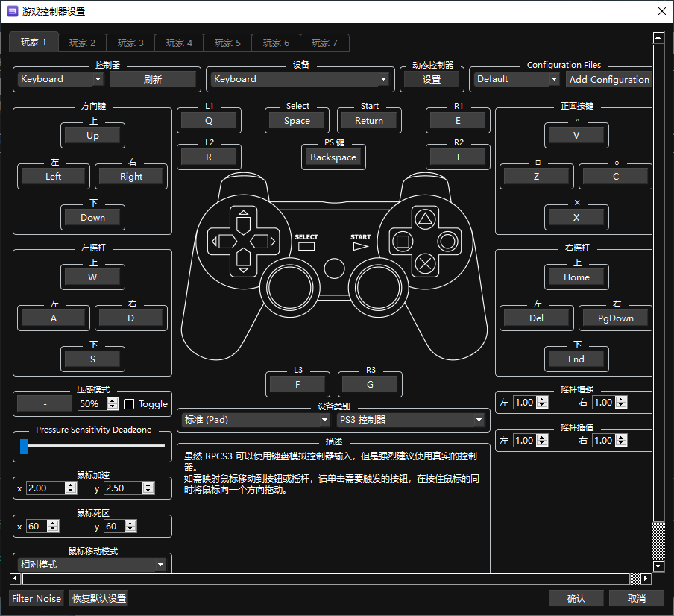674x616 pixels.
Task: Remap right stick left binding Del
Action: coord(537,318)
